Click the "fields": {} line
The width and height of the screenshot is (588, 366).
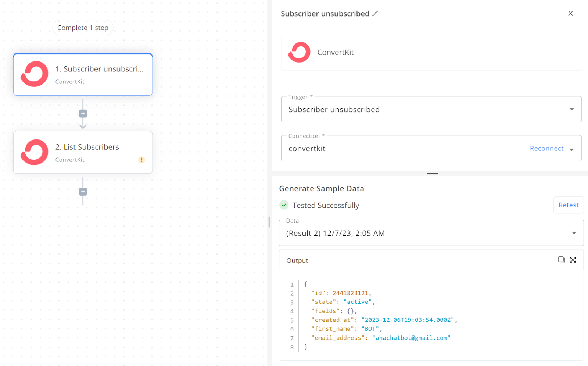[x=334, y=311]
